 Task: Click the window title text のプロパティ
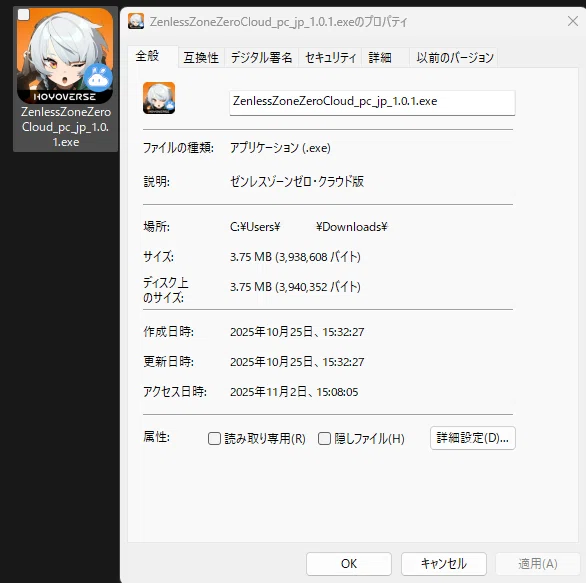[381, 22]
